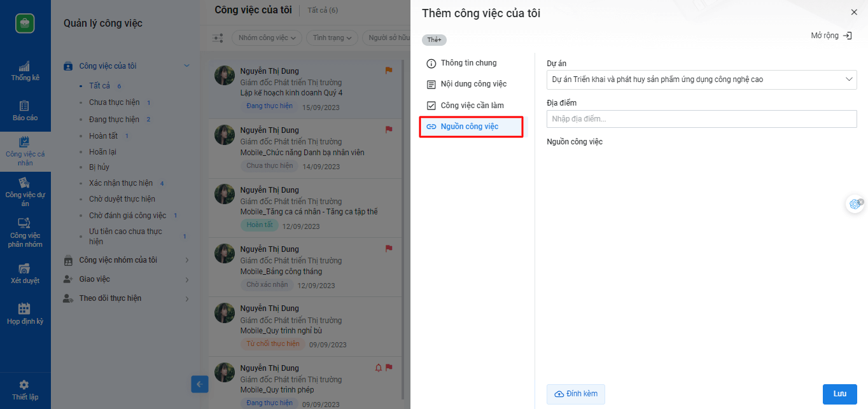Open task Mobile_Chức năng Danh bạ nhân viên

302,153
